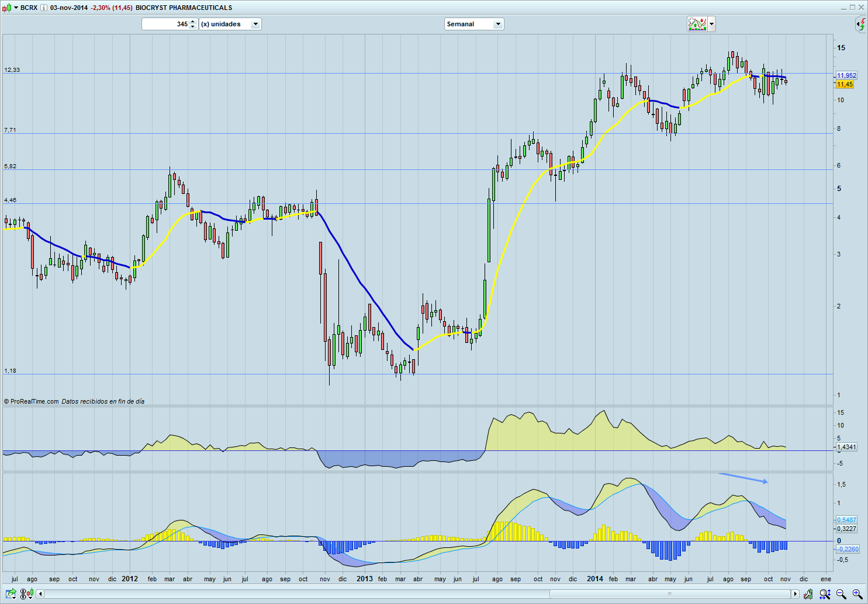868x604 pixels.
Task: Click the side panel expand arrows icon
Action: (x=861, y=25)
